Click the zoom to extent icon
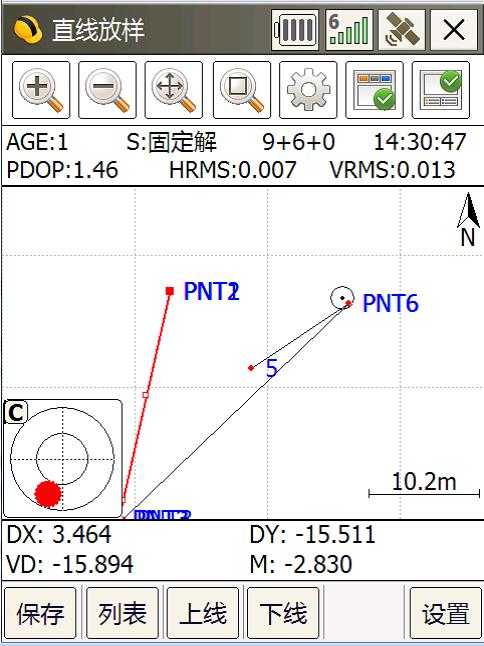 (242, 90)
